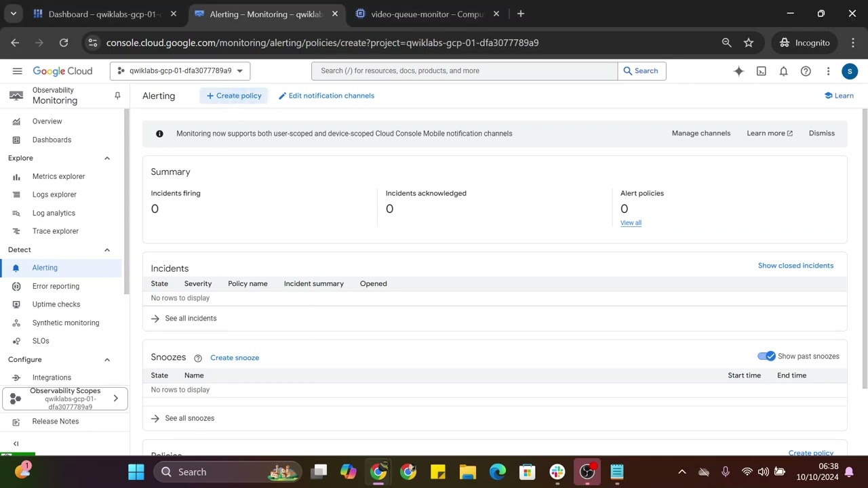This screenshot has height=488, width=868.
Task: Click Show closed incidents
Action: [795, 266]
